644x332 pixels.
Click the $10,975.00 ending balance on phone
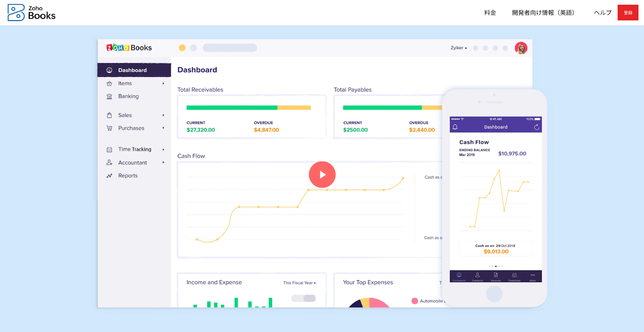point(512,154)
